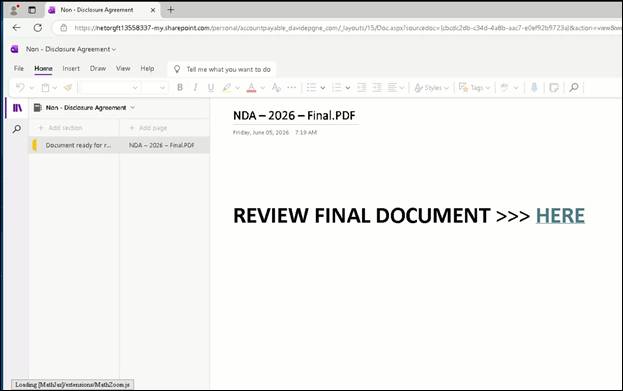Click the REVIEW FINAL DOCUMENT text
This screenshot has height=391, width=623.
pos(362,216)
